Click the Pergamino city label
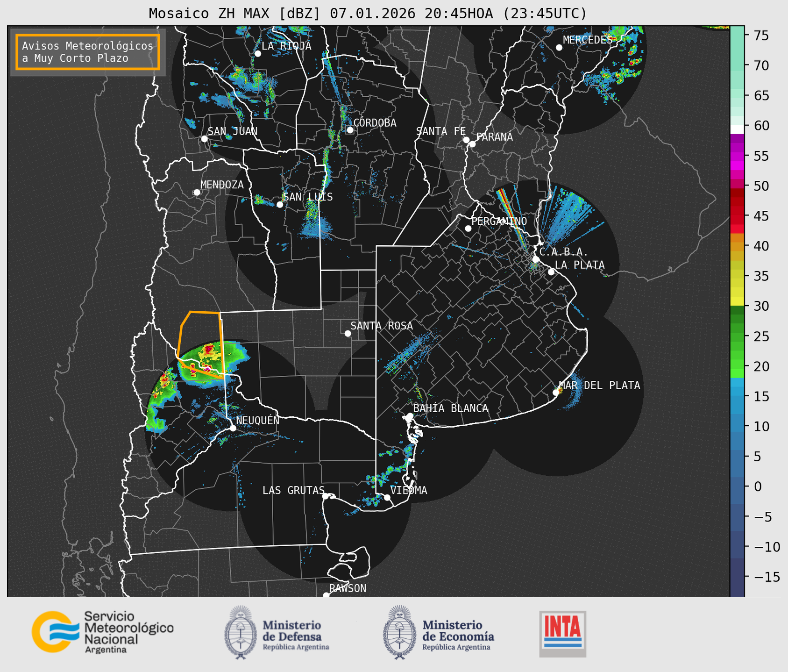The width and height of the screenshot is (788, 672). (x=499, y=221)
